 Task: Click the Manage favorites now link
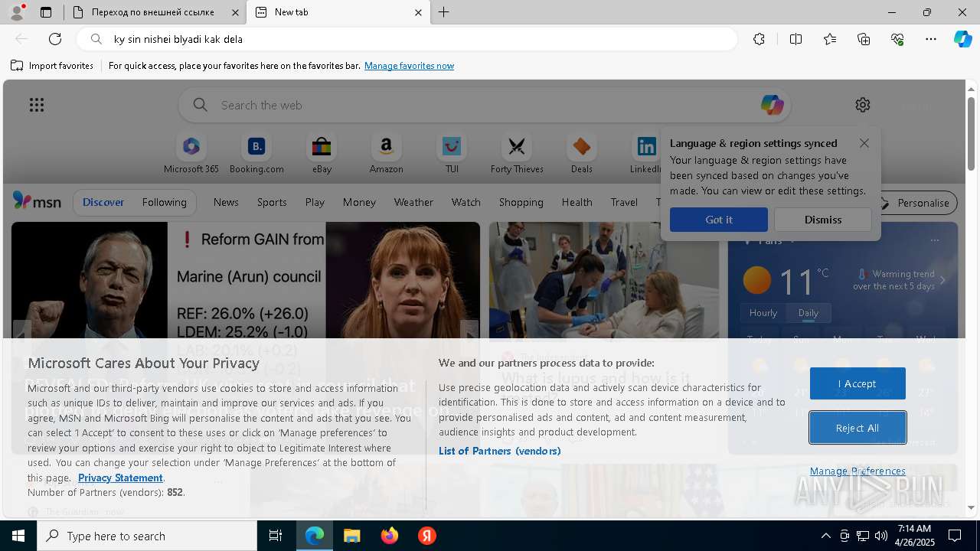(x=409, y=66)
